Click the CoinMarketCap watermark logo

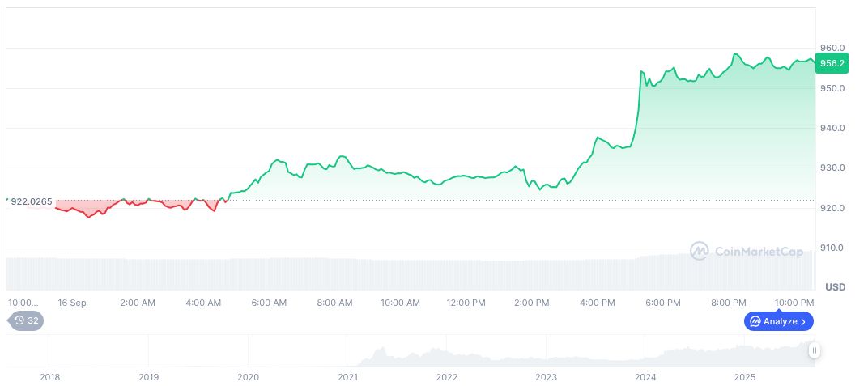pyautogui.click(x=744, y=251)
